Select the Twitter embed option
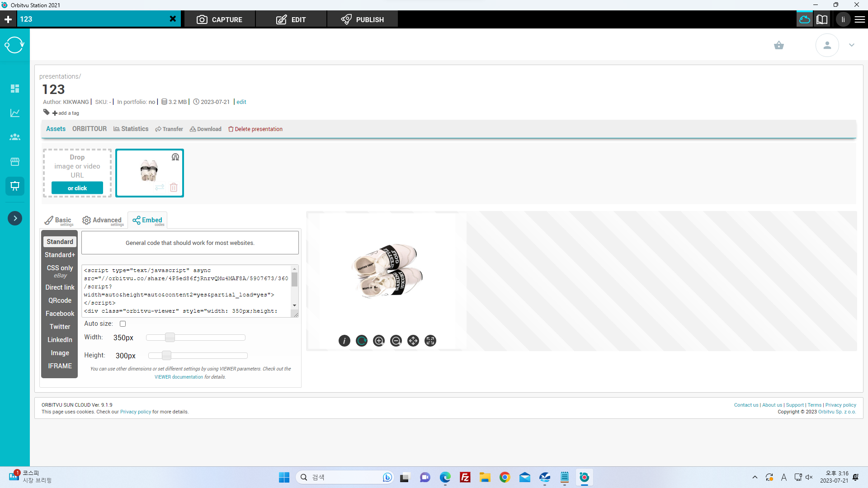 click(x=60, y=327)
